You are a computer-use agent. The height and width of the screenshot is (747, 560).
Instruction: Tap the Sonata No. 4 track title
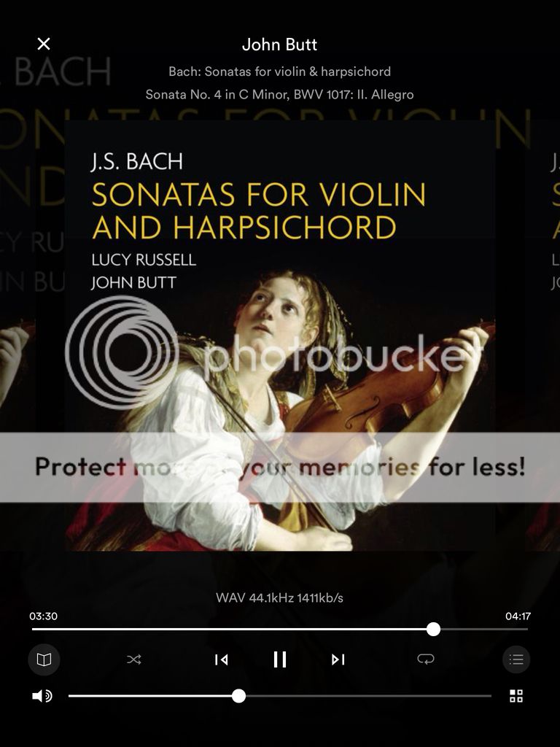coord(279,94)
